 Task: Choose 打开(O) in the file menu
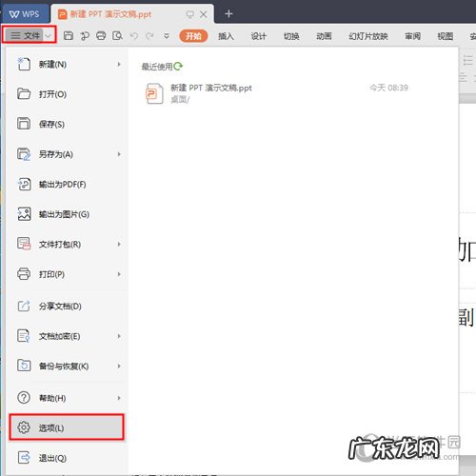point(67,94)
